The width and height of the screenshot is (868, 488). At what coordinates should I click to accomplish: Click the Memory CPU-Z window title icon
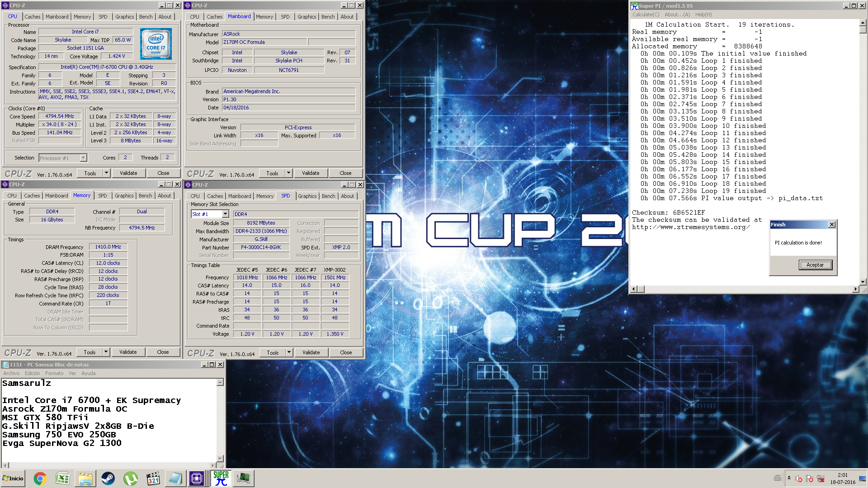[x=5, y=184]
